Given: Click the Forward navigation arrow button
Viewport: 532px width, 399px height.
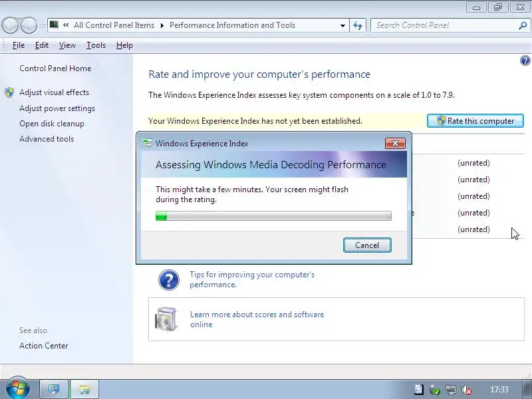Looking at the screenshot, I should (29, 25).
